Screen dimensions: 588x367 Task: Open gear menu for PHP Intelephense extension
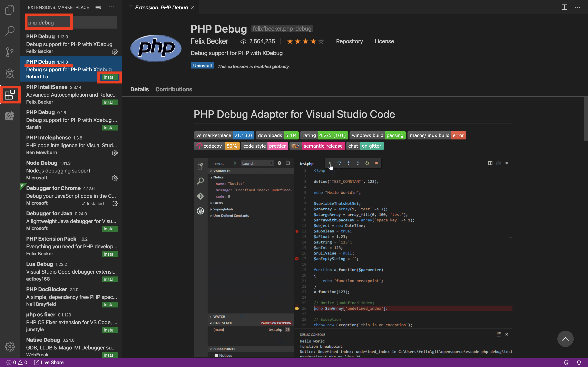click(115, 153)
